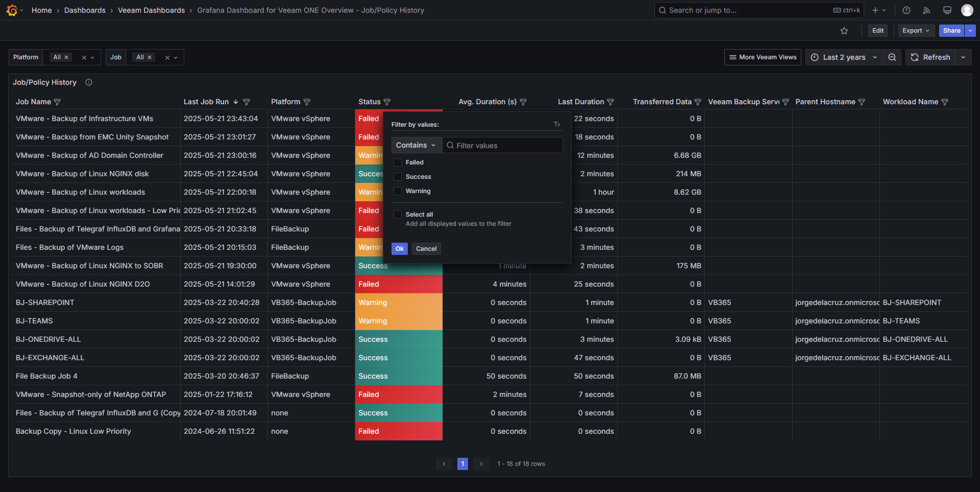Viewport: 980px width, 492px height.
Task: Filter the Workload Name column
Action: click(x=945, y=102)
